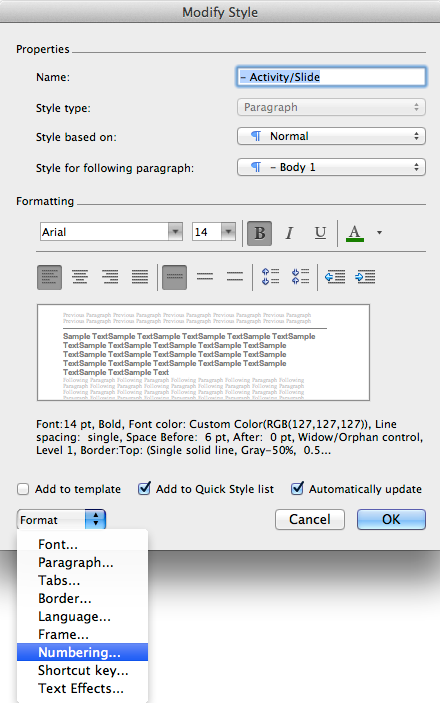This screenshot has height=703, width=440.
Task: Click the OK button
Action: [x=391, y=519]
